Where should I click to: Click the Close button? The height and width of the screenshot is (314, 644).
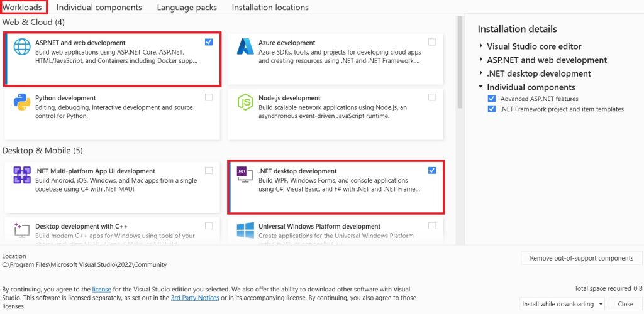626,304
